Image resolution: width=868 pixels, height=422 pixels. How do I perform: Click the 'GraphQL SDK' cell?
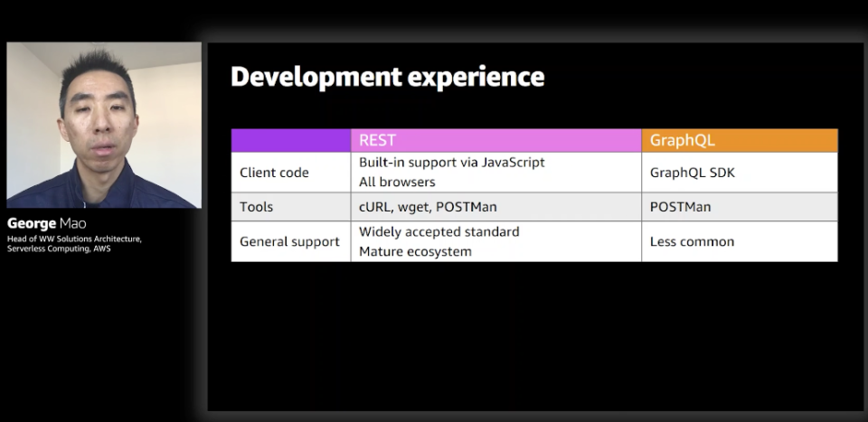click(740, 173)
